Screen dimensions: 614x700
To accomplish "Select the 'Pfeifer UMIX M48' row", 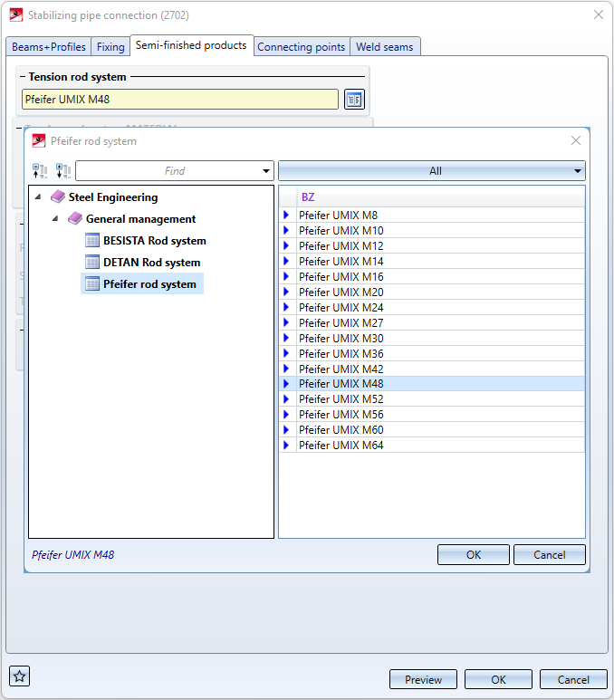I will click(432, 383).
